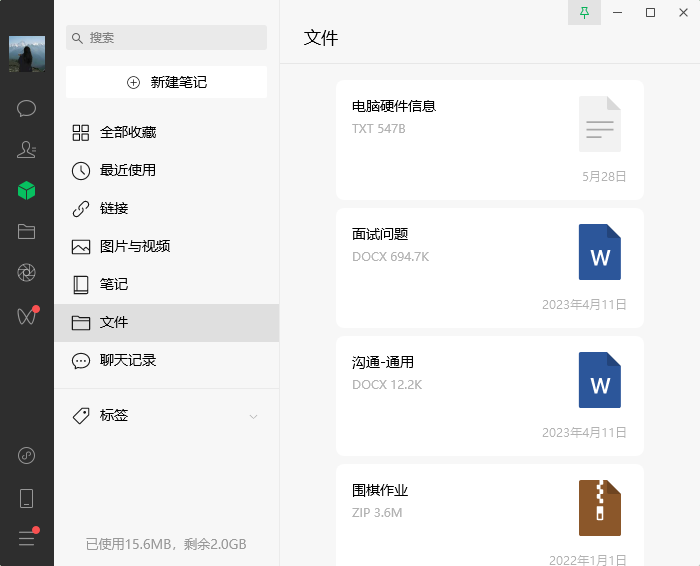
Task: Click the chain-link icon beside 链接
Action: pos(81,209)
